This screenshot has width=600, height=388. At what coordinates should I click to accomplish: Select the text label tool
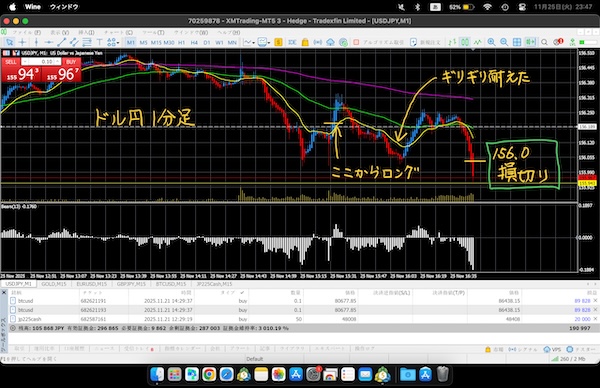[x=99, y=42]
